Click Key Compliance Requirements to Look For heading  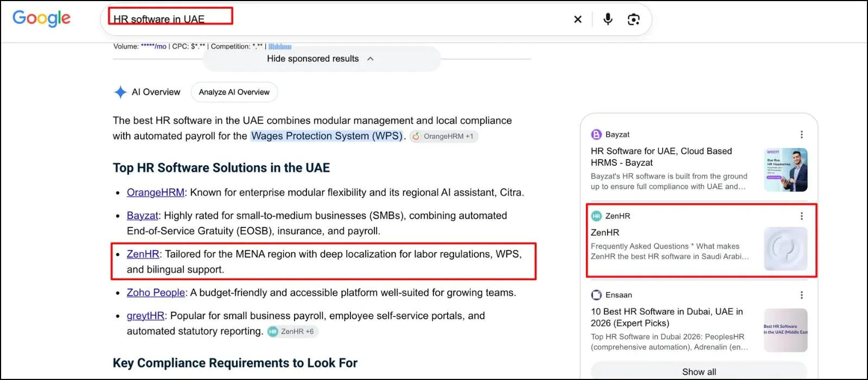[235, 363]
